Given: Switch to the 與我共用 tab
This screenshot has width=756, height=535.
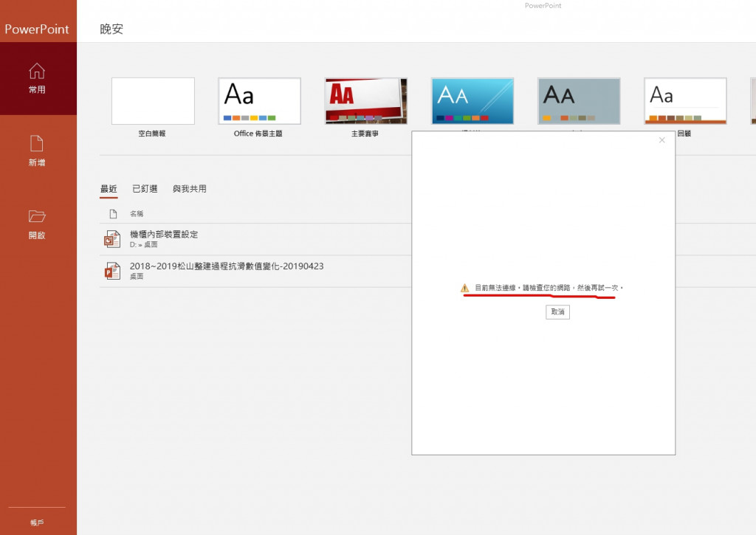Looking at the screenshot, I should tap(190, 189).
